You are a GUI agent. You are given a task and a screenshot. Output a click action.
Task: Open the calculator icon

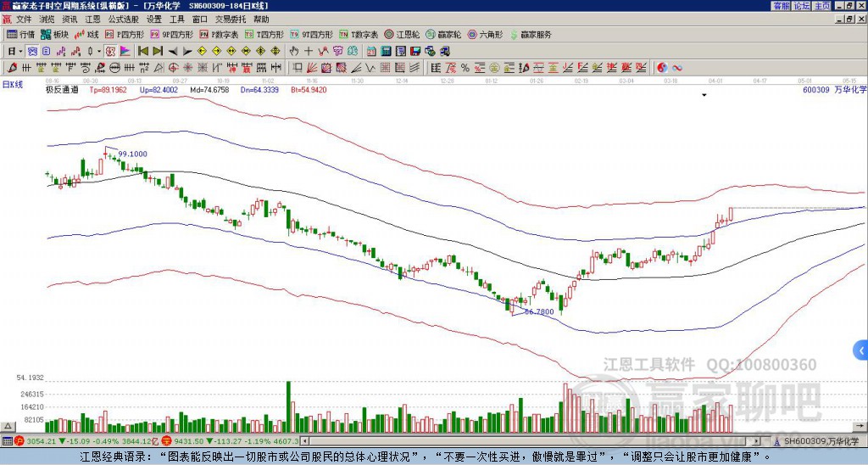click(386, 52)
